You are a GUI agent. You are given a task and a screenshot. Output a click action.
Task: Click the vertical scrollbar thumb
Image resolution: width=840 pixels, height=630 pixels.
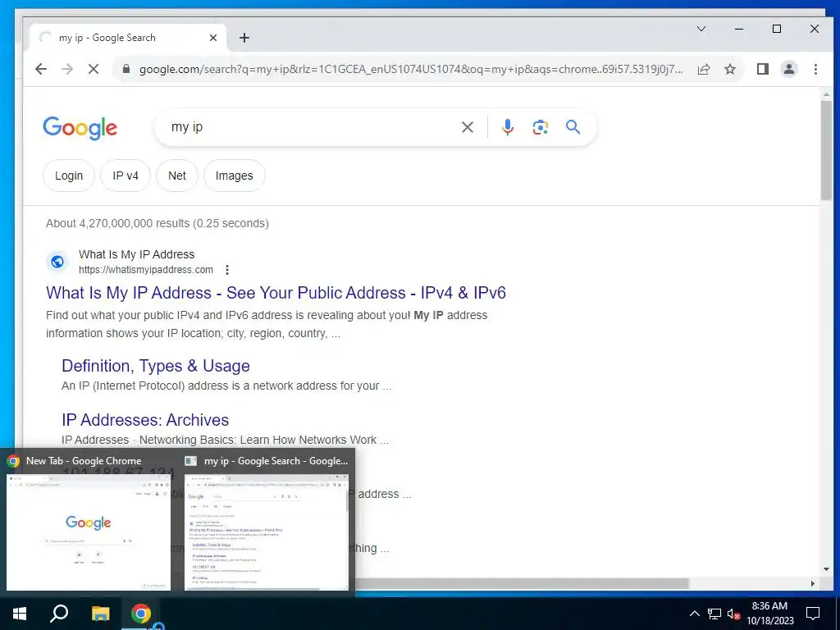(x=827, y=150)
